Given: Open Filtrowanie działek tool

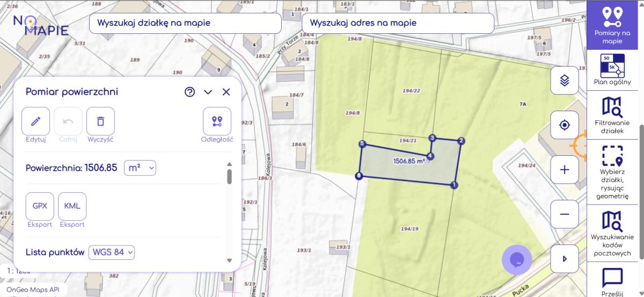Looking at the screenshot, I should (x=612, y=115).
